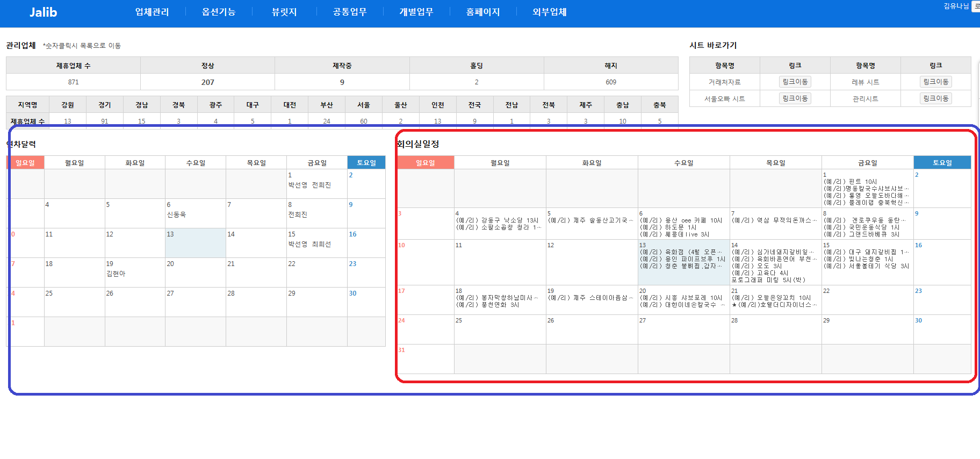Screen dimensions: 980x459
Task: Open the 공통업무 menu
Action: tap(350, 12)
